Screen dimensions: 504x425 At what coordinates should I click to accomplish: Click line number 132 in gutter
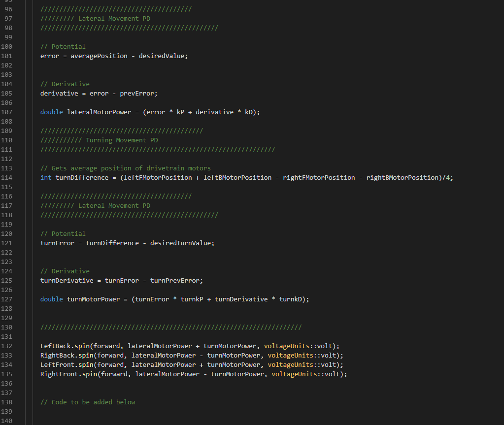pyautogui.click(x=6, y=346)
